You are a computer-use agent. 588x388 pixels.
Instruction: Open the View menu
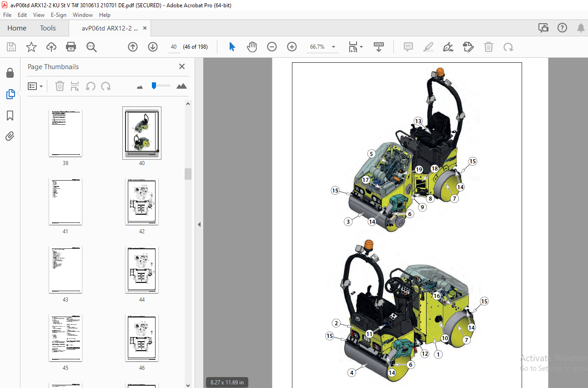39,15
